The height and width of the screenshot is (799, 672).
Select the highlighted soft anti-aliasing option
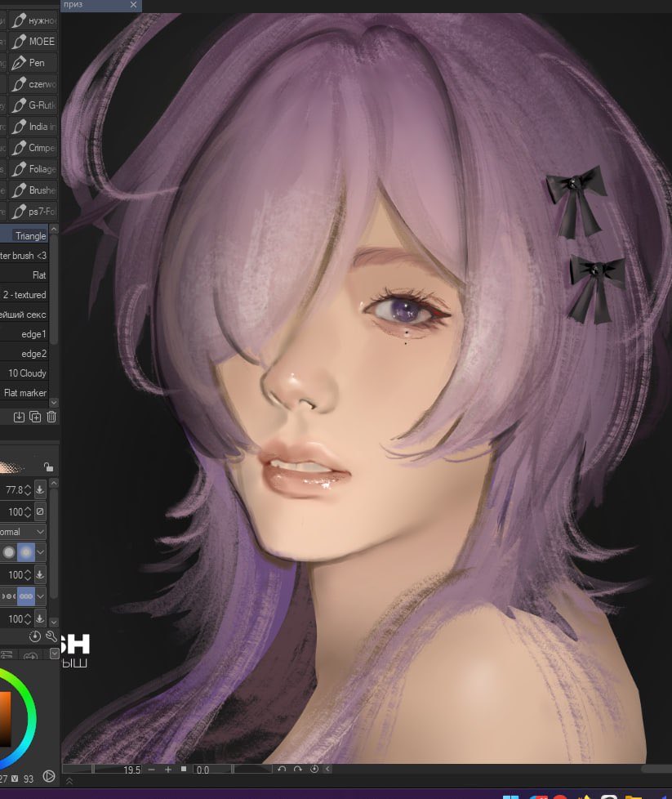click(x=26, y=551)
